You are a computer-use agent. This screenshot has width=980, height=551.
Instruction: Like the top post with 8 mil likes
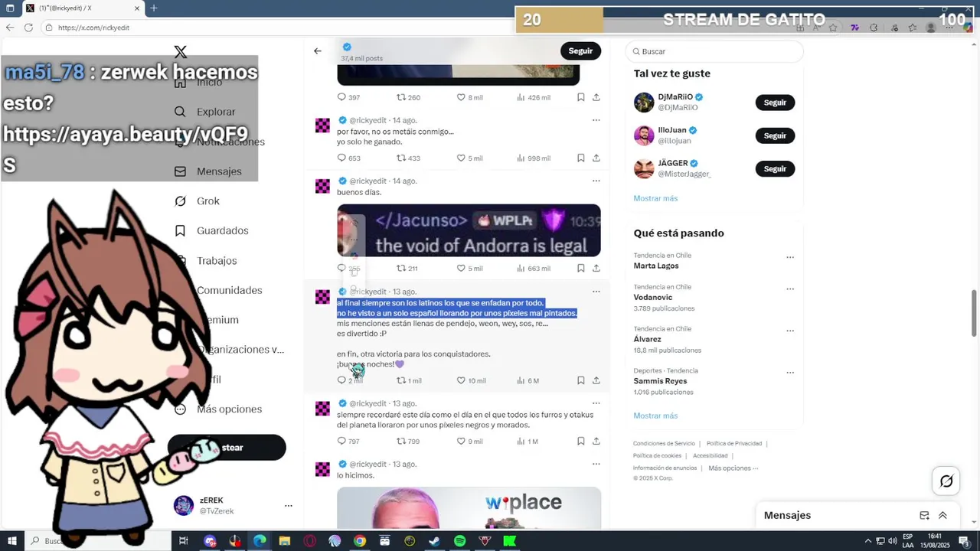(x=461, y=97)
